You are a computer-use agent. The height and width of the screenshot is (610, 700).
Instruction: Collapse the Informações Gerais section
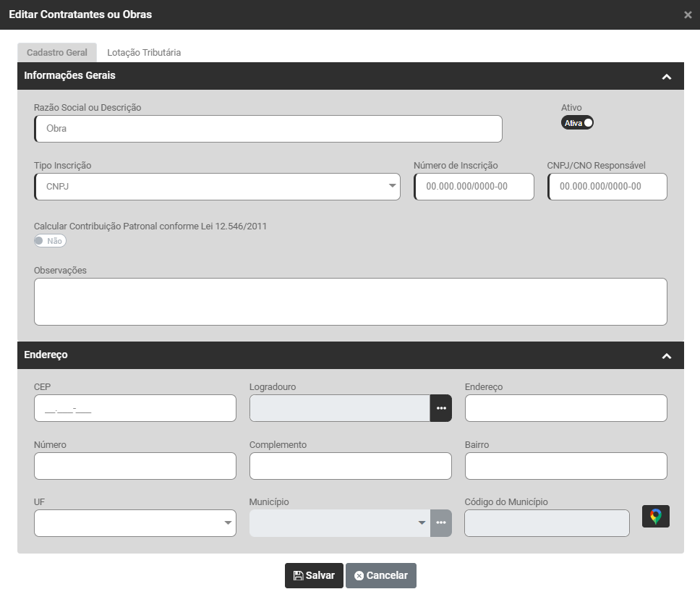point(667,77)
